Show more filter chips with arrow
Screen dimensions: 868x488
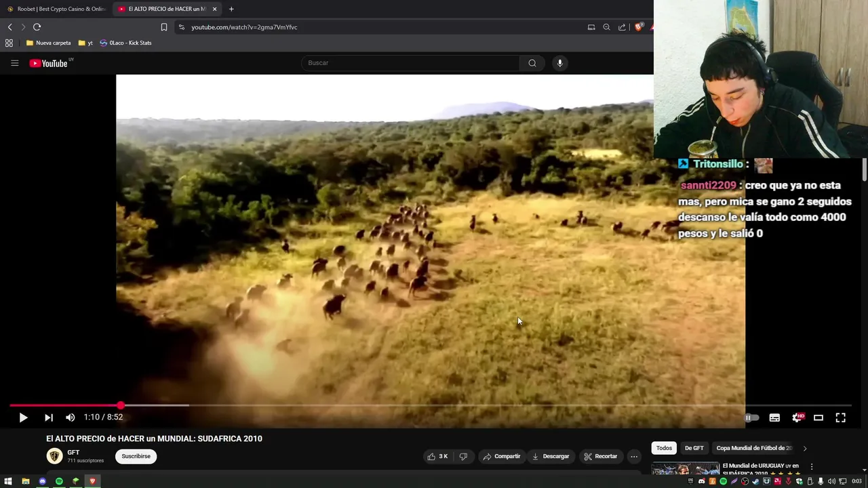click(x=805, y=448)
